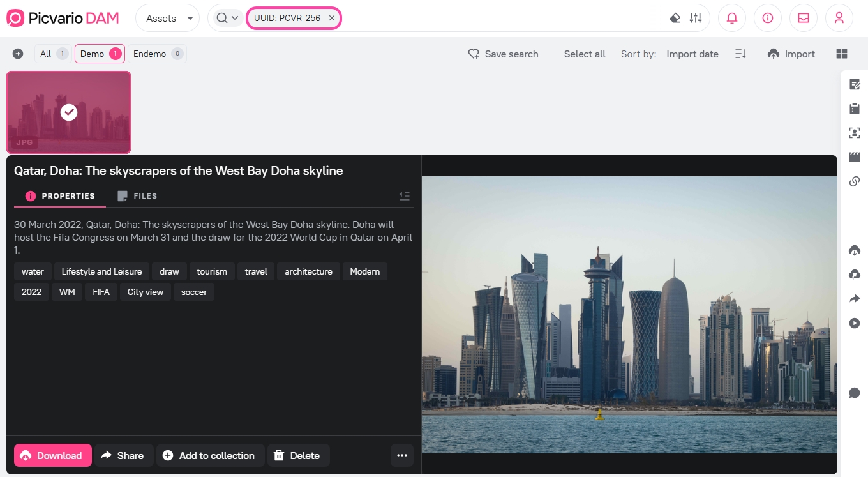Toggle the sort order icon
The image size is (868, 477).
coord(740,54)
